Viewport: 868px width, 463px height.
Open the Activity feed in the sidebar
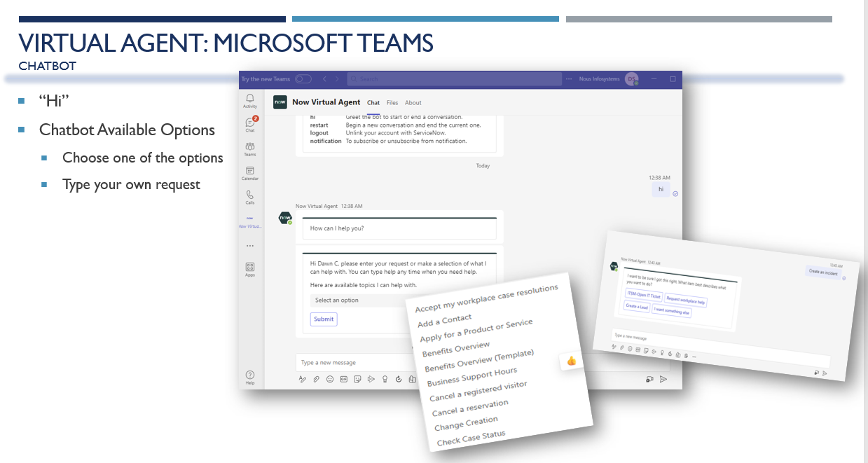[x=249, y=98]
